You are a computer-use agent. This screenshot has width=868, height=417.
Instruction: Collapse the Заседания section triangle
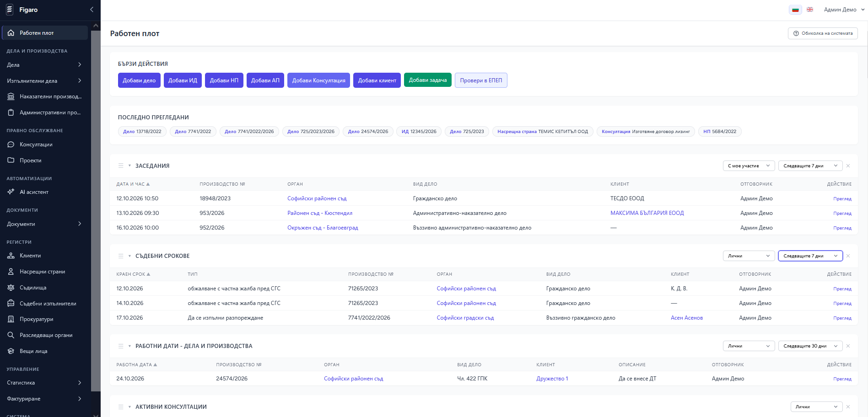(x=129, y=166)
